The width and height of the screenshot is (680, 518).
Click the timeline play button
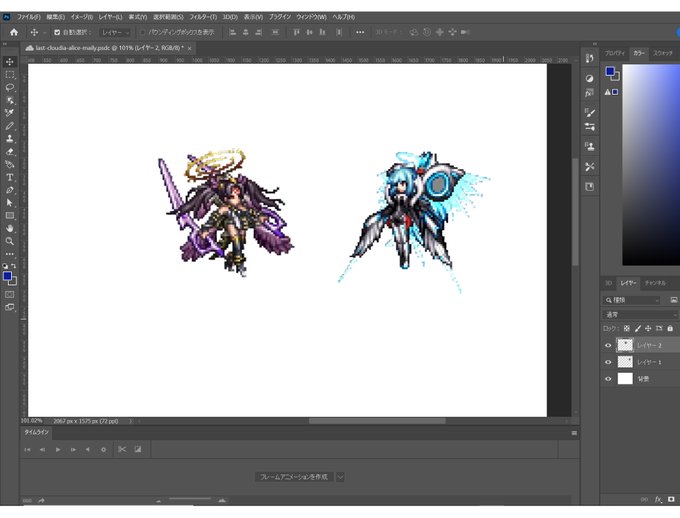click(58, 449)
